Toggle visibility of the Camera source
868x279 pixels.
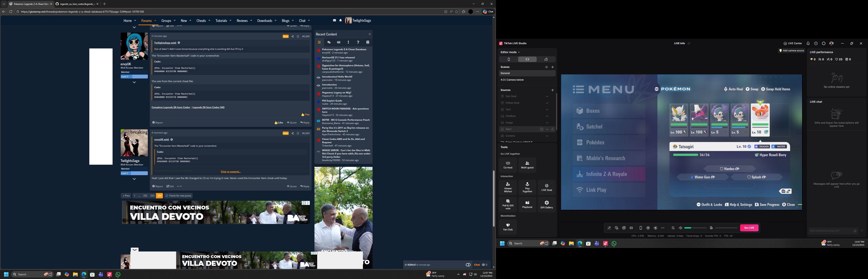pos(547,136)
